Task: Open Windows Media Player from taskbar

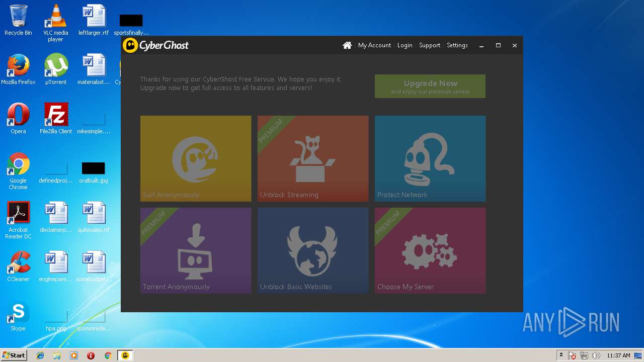Action: tap(74, 355)
